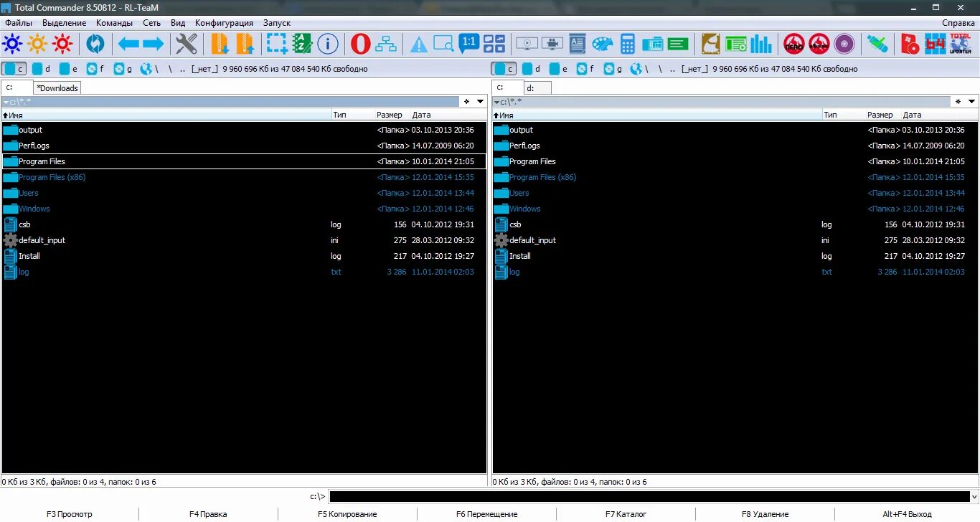Open right panel directory history dropdown arrow
Viewport: 980px width, 522px height.
[973, 102]
